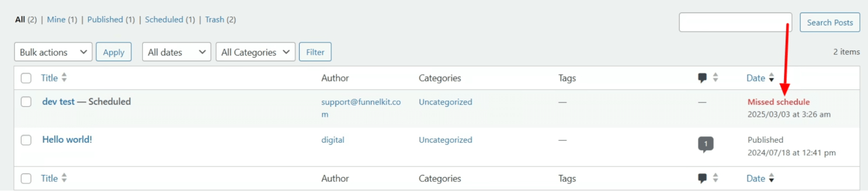The width and height of the screenshot is (868, 191).
Task: Expand the All dates filter dropdown
Action: click(x=176, y=52)
